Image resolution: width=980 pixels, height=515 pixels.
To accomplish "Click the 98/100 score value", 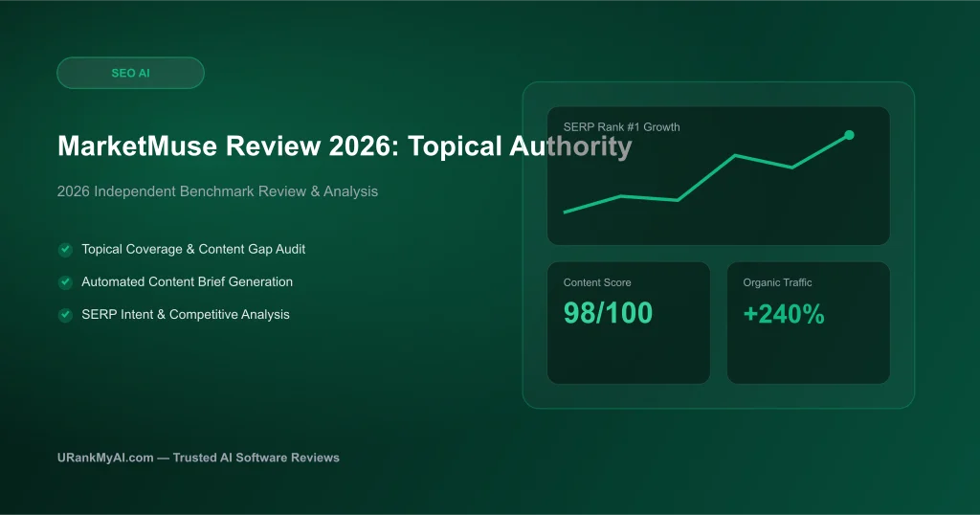I will [x=608, y=313].
